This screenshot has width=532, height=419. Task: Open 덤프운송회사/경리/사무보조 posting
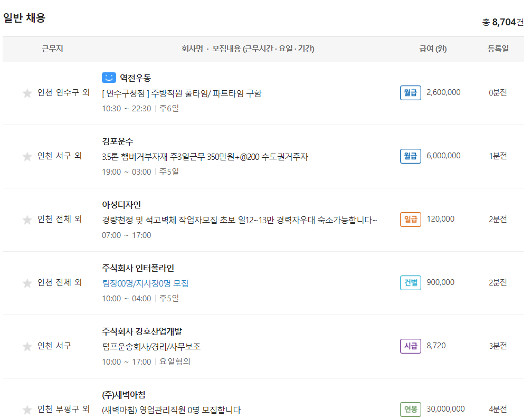click(151, 347)
